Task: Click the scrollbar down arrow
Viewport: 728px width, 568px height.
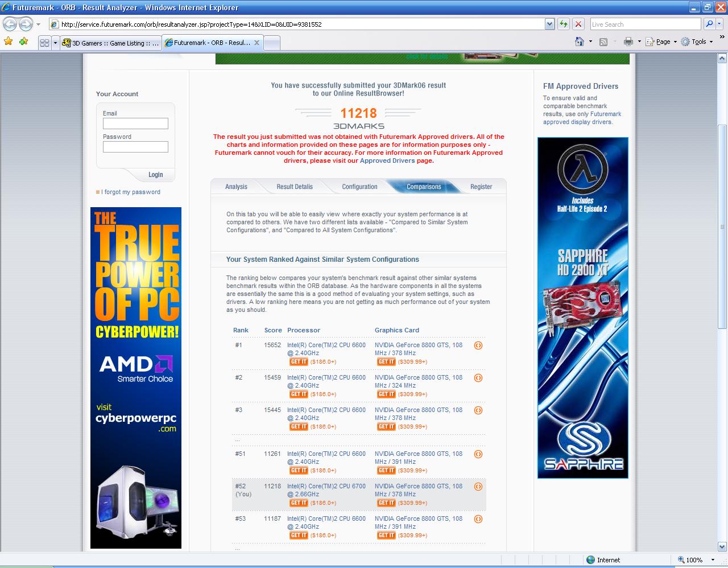Action: [x=722, y=547]
